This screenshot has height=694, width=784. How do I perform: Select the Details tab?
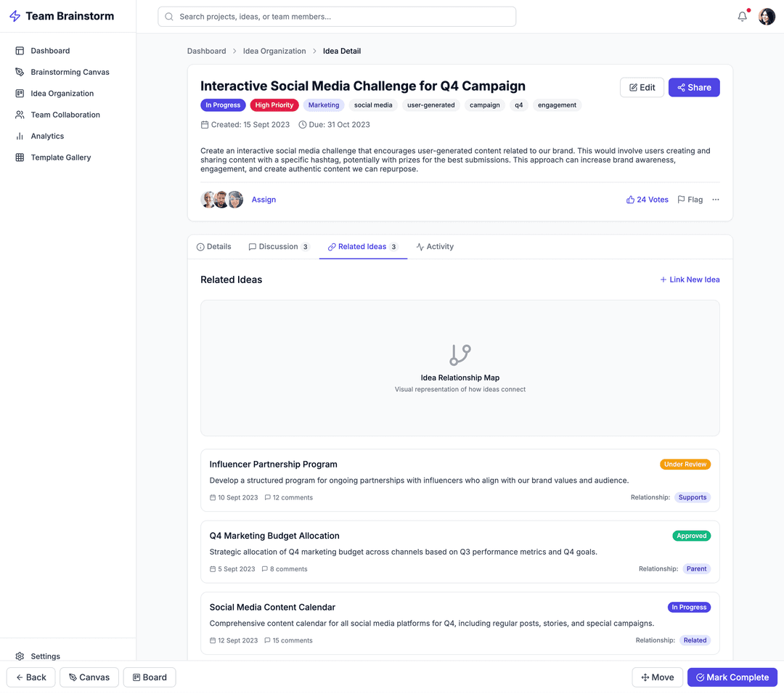[214, 247]
